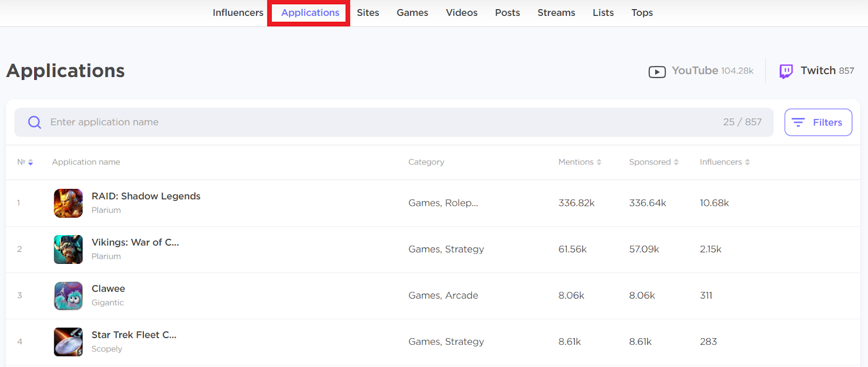Open the Clawee app icon
The width and height of the screenshot is (868, 367).
68,295
